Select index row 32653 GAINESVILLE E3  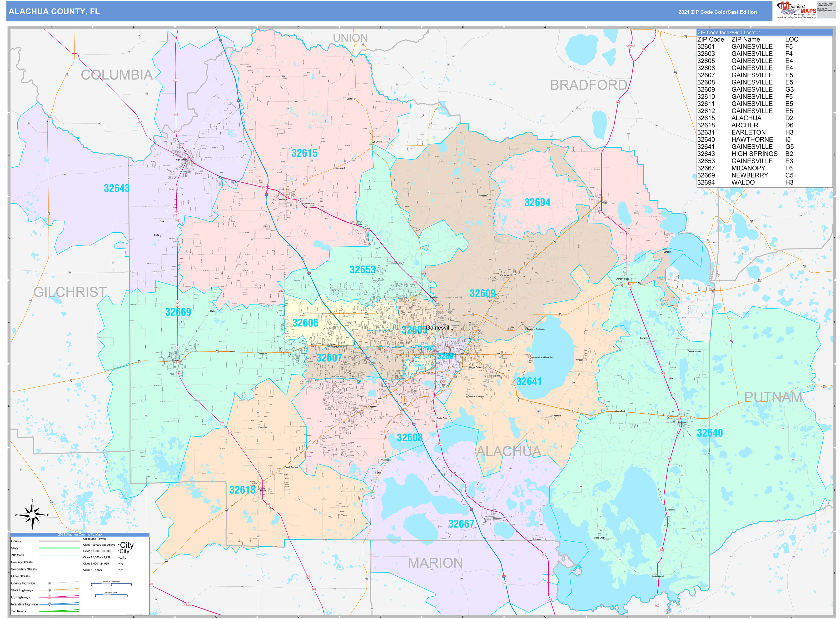745,161
